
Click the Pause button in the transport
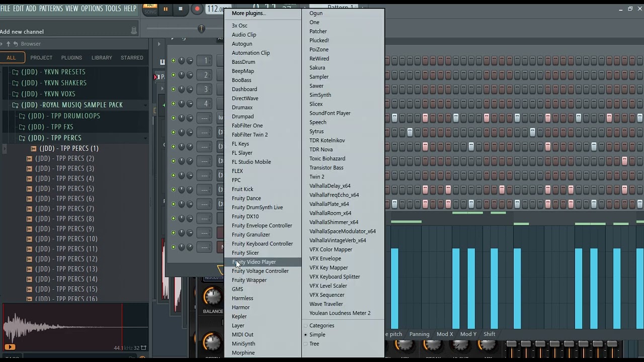pos(165,9)
